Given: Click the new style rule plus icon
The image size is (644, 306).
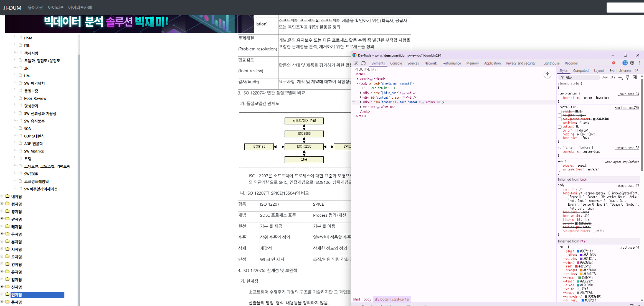Looking at the screenshot, I should 620,77.
